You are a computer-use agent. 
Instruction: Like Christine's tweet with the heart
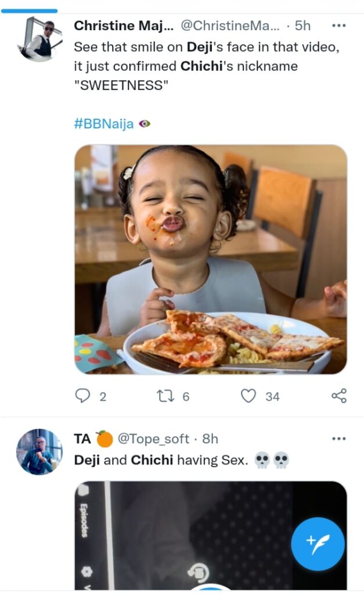(248, 396)
